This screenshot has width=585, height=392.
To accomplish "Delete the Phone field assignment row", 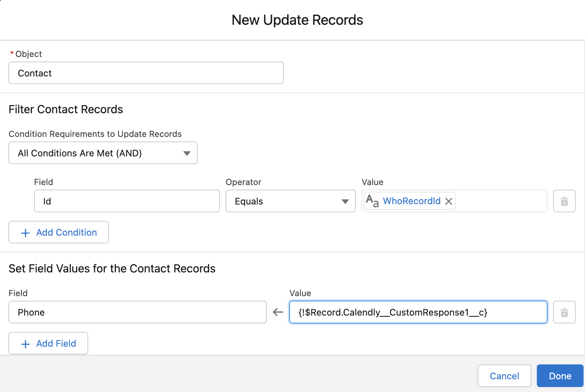I will coord(564,312).
